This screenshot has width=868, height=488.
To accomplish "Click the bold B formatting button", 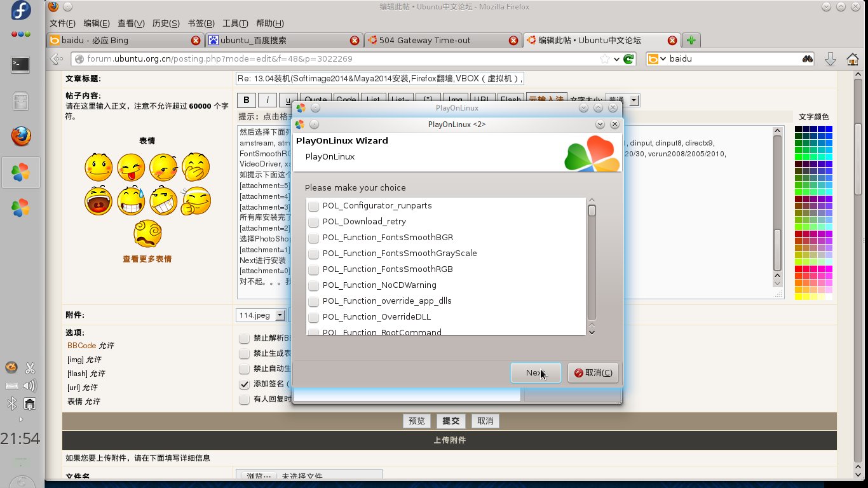I will coord(247,100).
